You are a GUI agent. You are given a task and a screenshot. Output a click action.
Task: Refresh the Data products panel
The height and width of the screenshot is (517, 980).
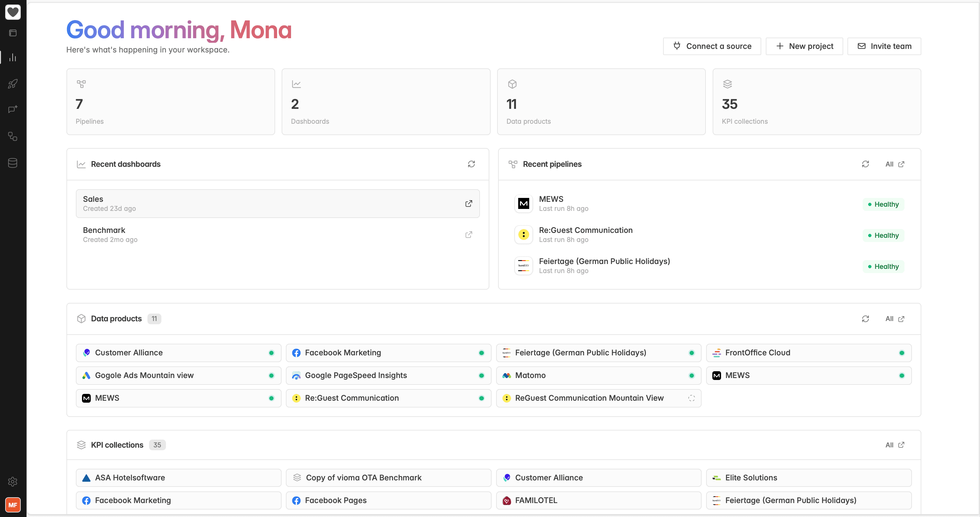click(866, 319)
